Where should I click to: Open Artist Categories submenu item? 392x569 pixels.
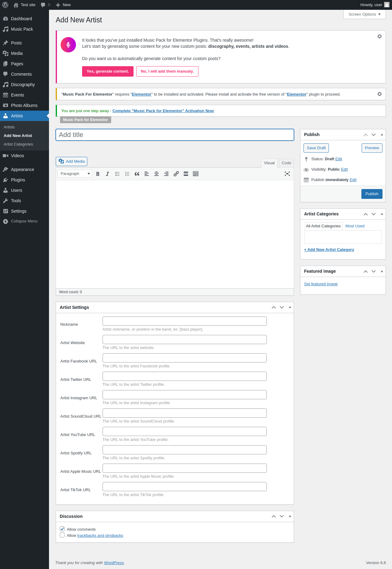click(x=18, y=144)
